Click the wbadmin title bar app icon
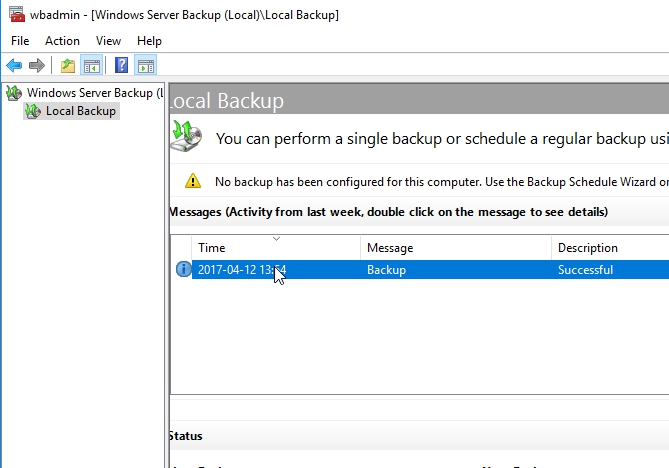This screenshot has width=669, height=468. (x=17, y=14)
